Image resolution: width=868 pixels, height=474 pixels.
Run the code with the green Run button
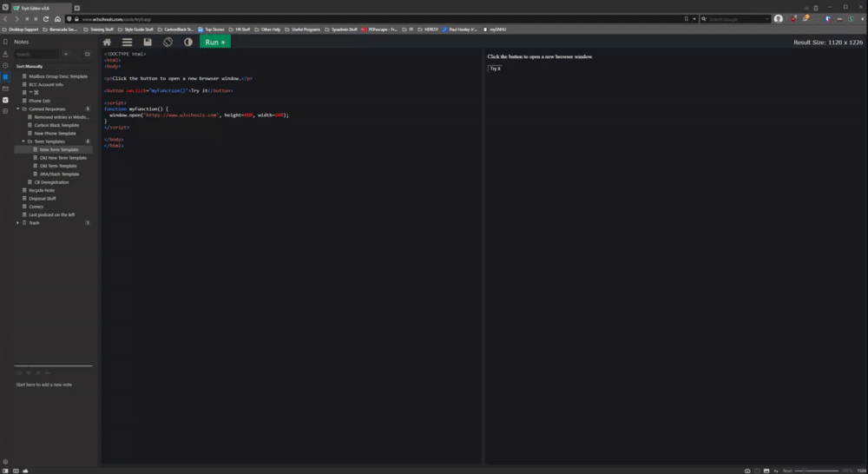214,42
